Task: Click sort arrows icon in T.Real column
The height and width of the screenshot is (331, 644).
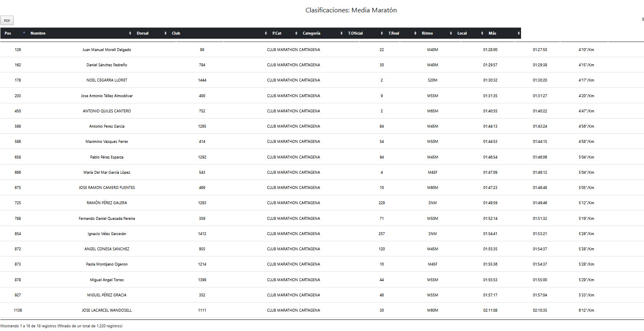Action: pyautogui.click(x=416, y=33)
